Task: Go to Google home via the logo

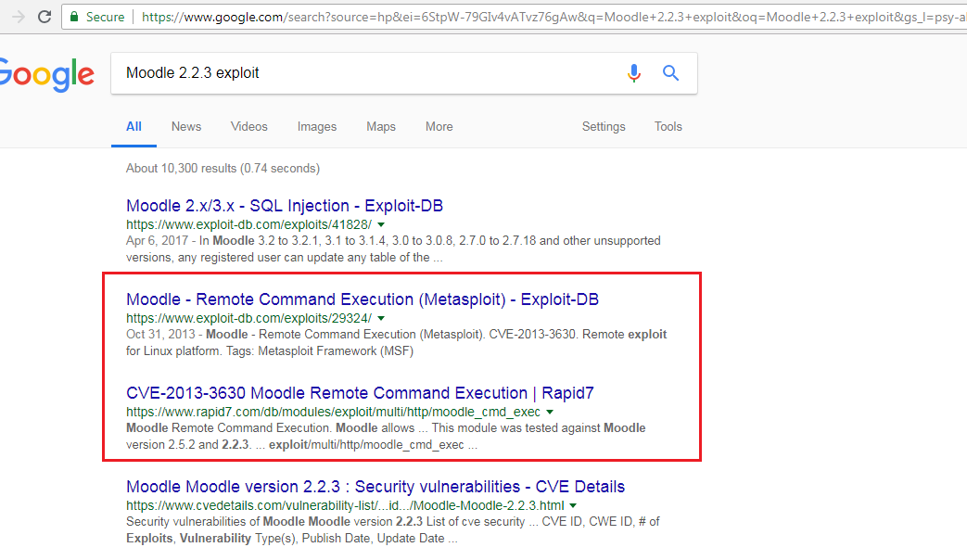Action: (46, 74)
